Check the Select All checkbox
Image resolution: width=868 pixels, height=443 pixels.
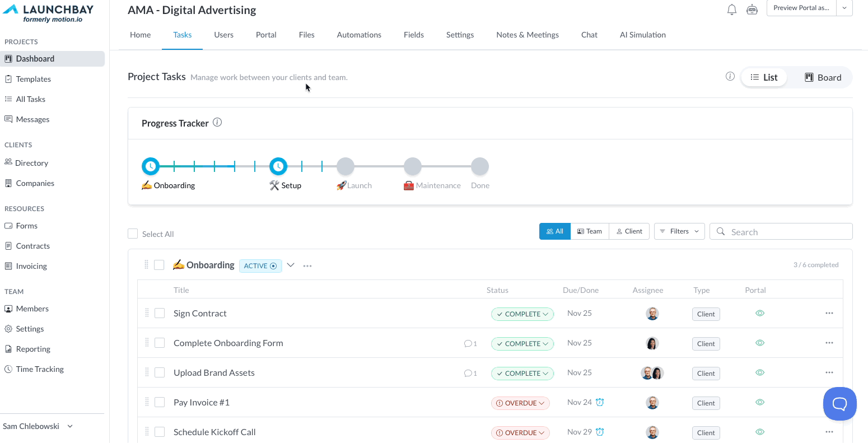(x=133, y=234)
